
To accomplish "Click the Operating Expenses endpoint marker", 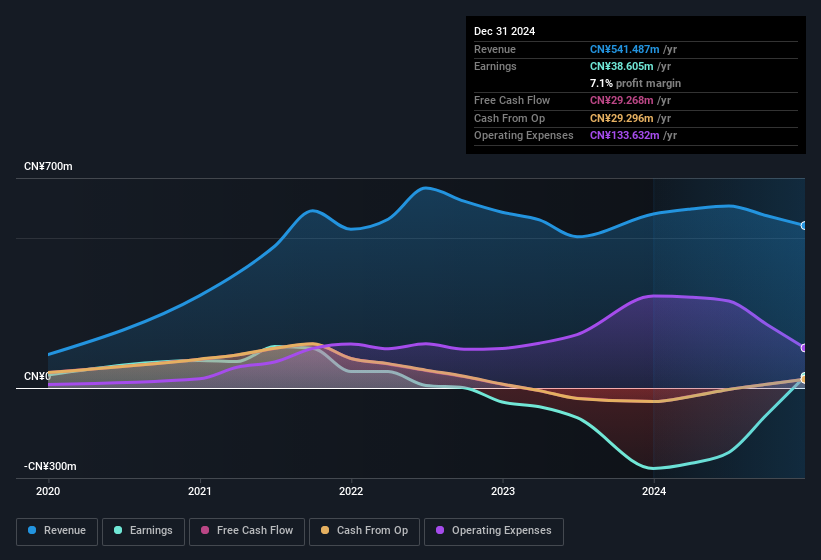I will [x=804, y=348].
